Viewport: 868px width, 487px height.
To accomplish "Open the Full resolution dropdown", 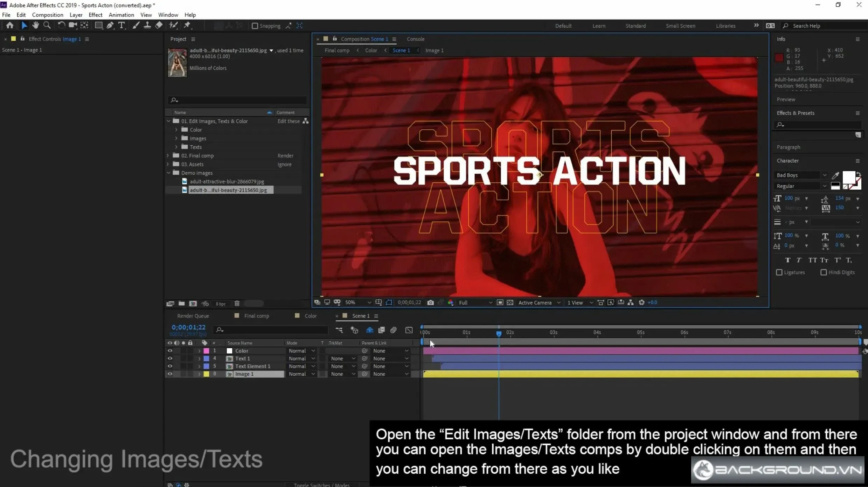I will pos(475,302).
